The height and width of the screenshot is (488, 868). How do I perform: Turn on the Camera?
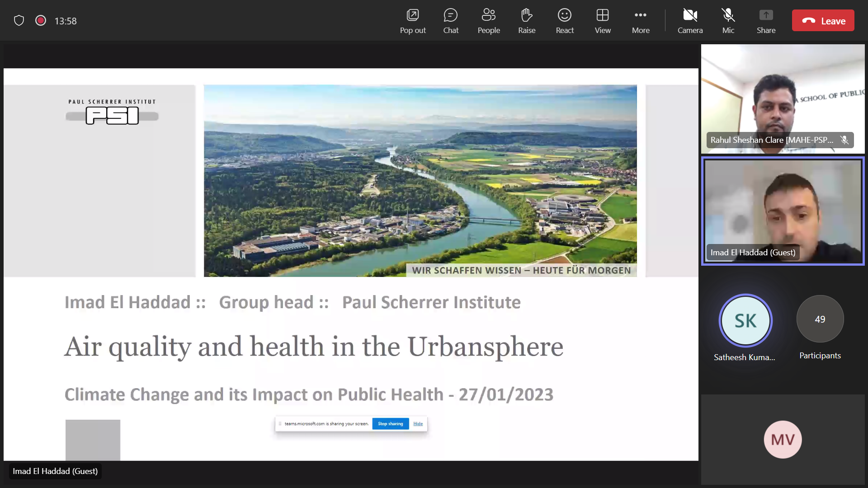click(x=690, y=21)
